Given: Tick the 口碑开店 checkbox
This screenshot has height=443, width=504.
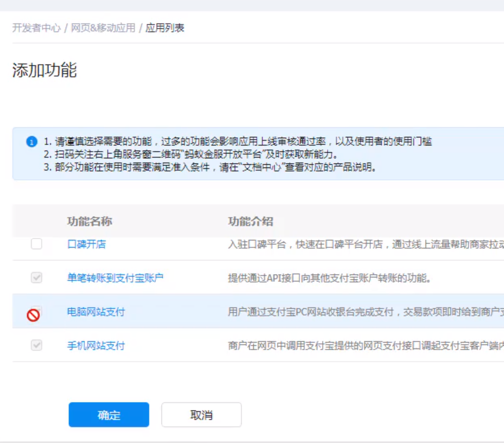Looking at the screenshot, I should (x=36, y=244).
